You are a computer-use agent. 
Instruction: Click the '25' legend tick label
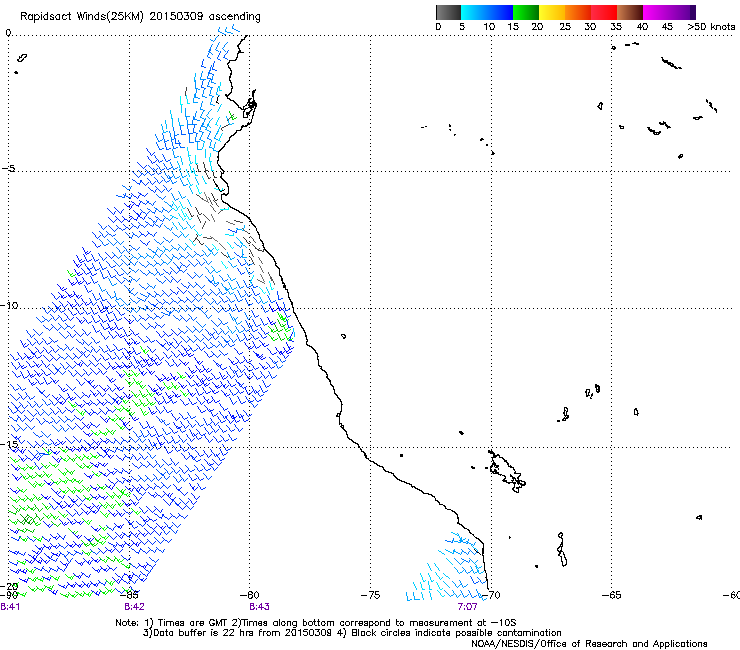(x=565, y=27)
